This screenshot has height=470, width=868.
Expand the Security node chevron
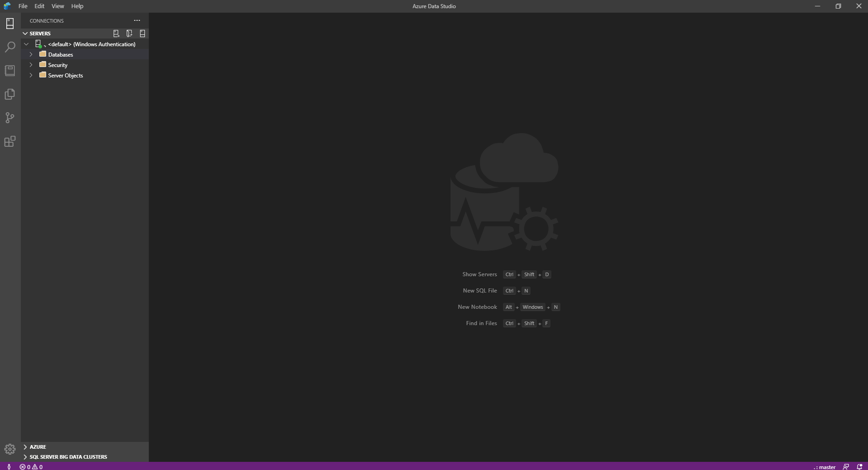point(31,65)
